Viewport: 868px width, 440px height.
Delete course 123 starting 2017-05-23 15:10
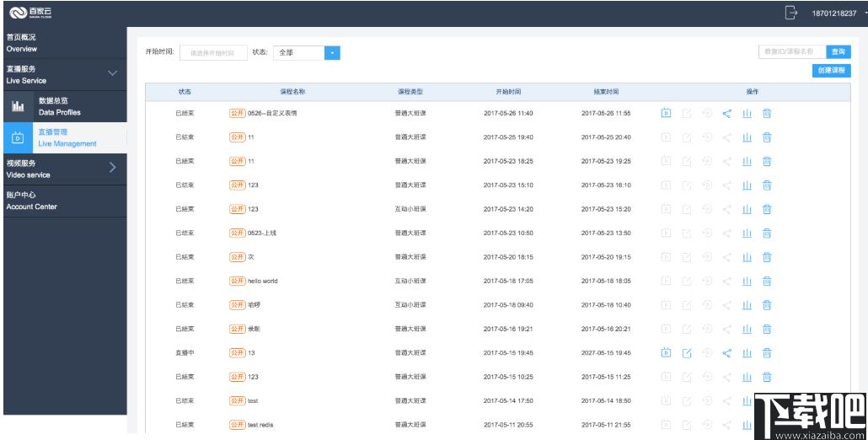pos(767,185)
